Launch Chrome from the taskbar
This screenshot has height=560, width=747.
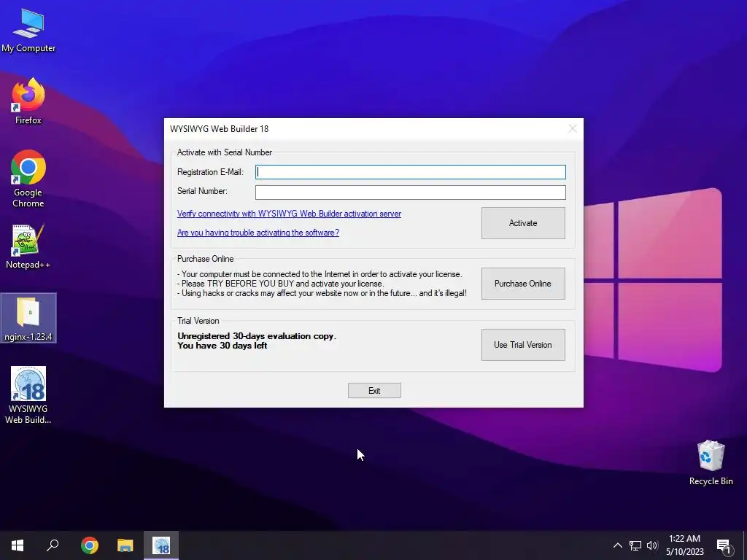[x=90, y=545]
